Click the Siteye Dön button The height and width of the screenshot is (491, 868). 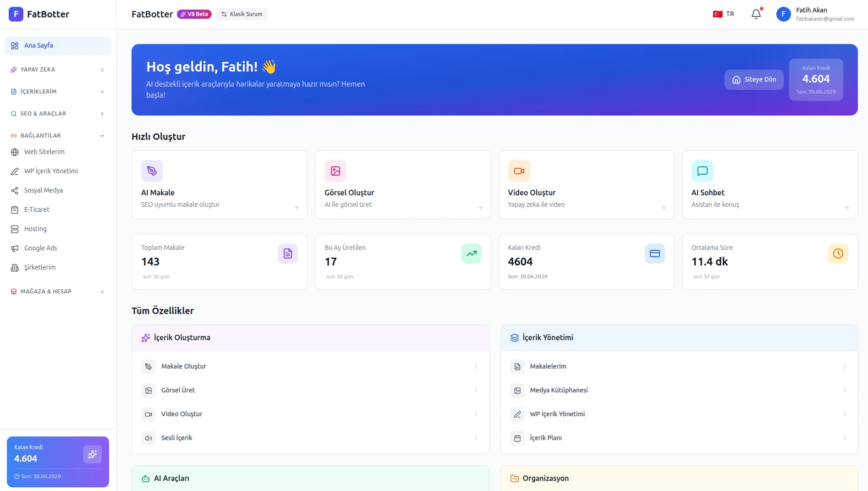tap(754, 80)
